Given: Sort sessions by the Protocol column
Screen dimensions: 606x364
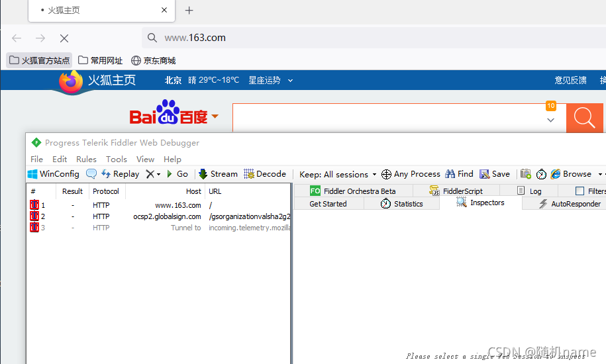Looking at the screenshot, I should click(x=107, y=191).
